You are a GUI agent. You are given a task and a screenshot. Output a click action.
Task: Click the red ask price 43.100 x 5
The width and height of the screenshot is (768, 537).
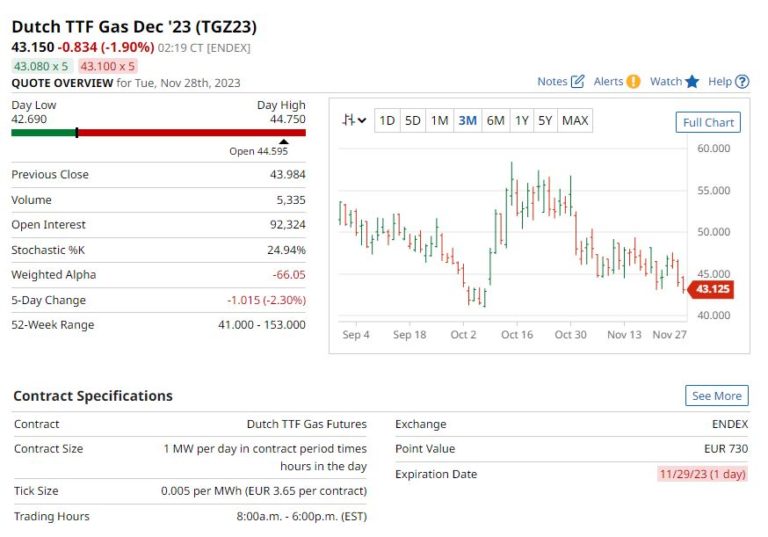click(x=102, y=66)
